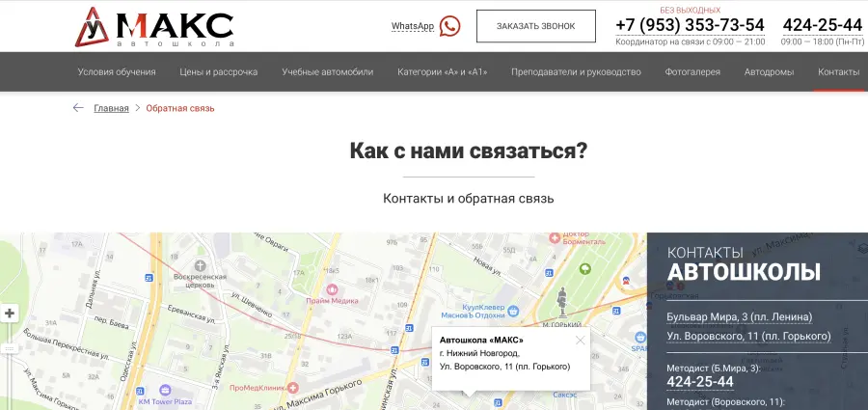Select Бульвар Мира, 3 address link
Screen dimensions: 868x410
[740, 316]
